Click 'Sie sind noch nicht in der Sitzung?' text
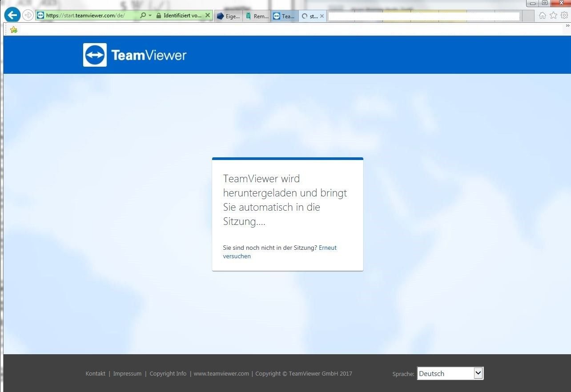 tap(270, 248)
